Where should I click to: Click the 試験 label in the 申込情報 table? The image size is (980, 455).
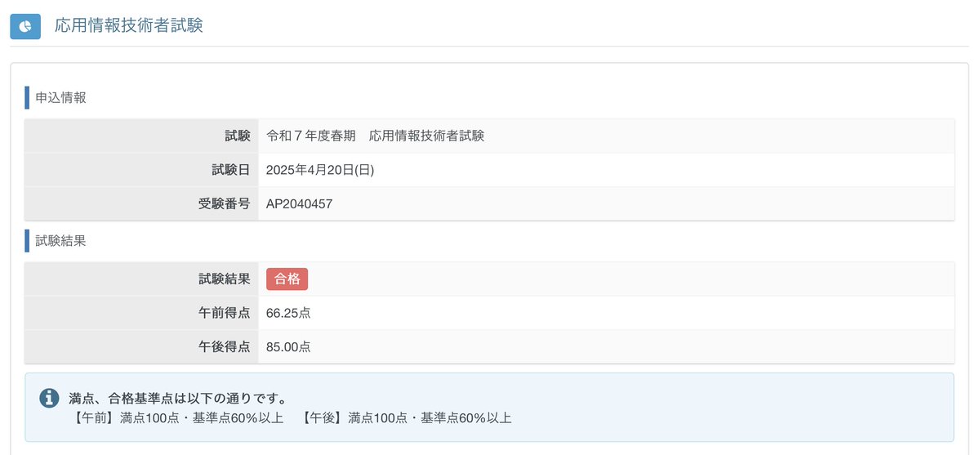pos(238,136)
